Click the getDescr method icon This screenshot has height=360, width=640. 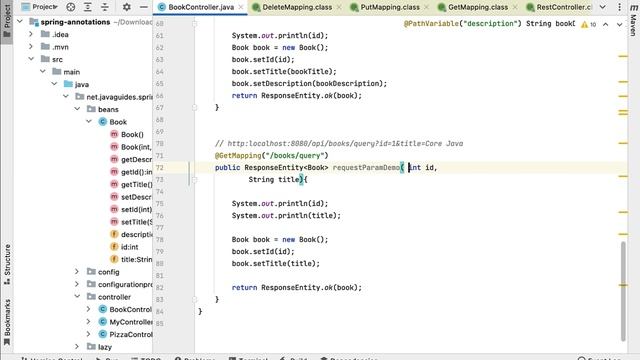[x=114, y=159]
